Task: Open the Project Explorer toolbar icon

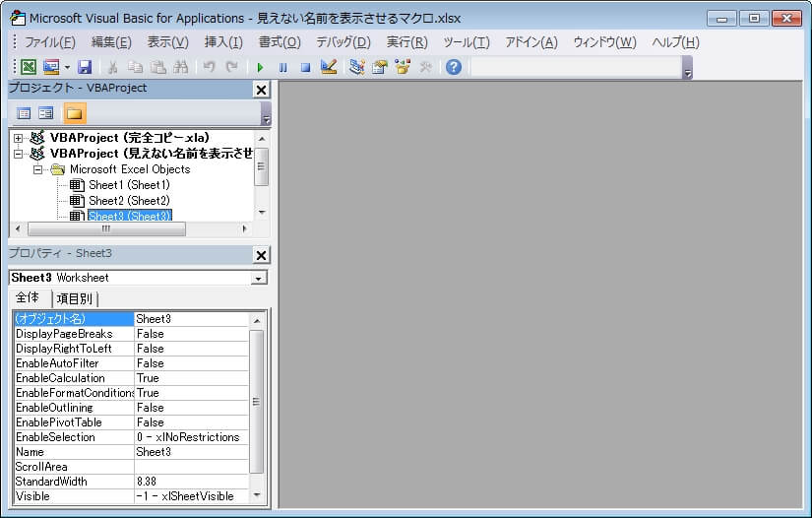Action: pos(357,67)
